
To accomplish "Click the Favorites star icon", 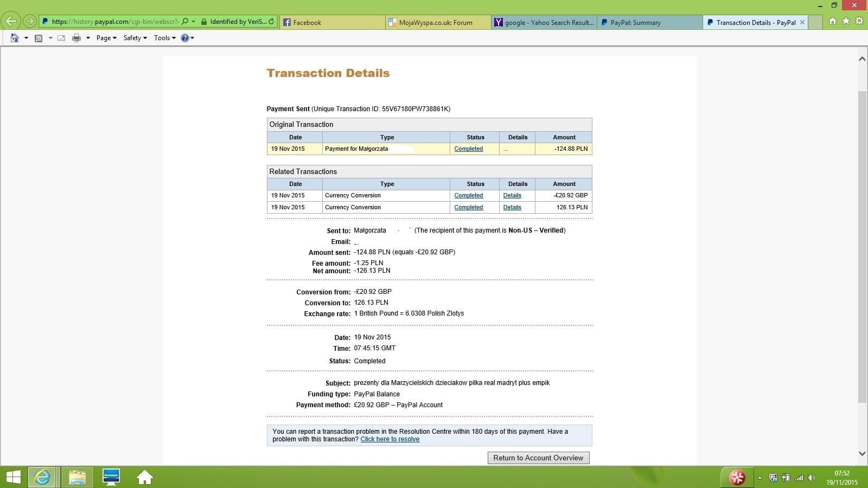I will [x=846, y=21].
